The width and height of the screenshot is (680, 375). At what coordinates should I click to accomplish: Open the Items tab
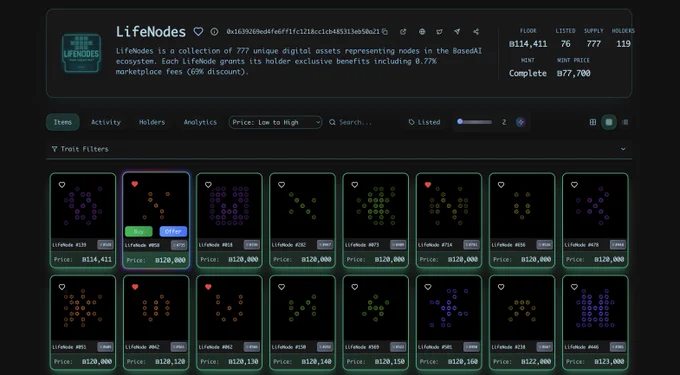(63, 122)
